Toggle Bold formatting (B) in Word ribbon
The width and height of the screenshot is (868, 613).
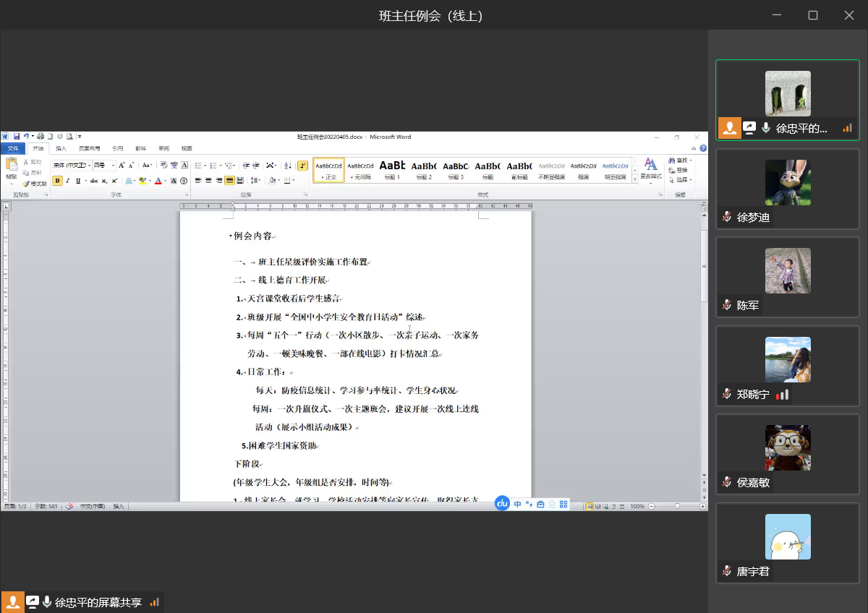(57, 181)
